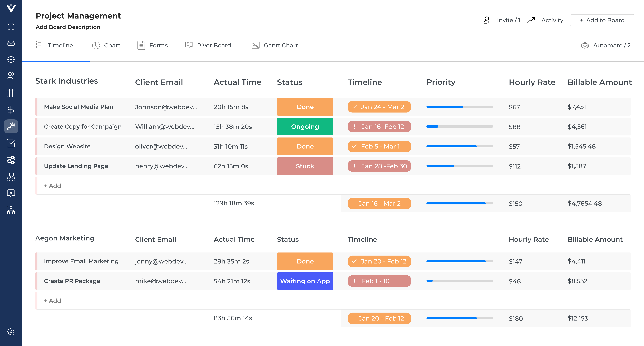Image resolution: width=644 pixels, height=346 pixels.
Task: Select the highlighted search magnifier icon
Action: [11, 126]
